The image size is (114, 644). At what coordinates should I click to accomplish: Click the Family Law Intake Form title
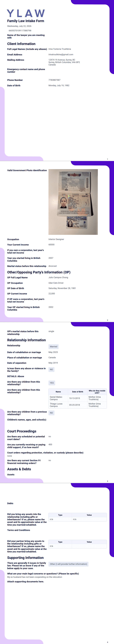pyautogui.click(x=26, y=21)
